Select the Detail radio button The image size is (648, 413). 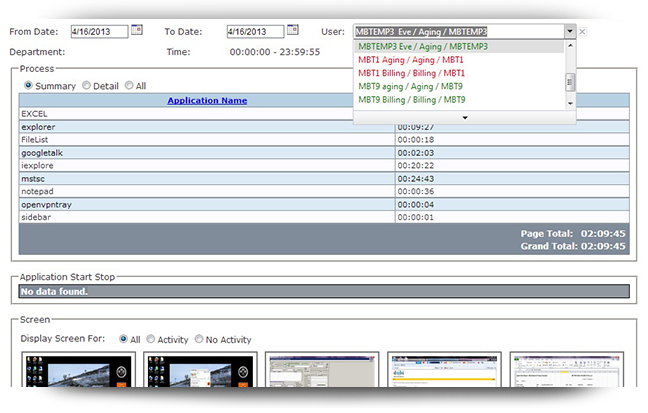click(86, 85)
